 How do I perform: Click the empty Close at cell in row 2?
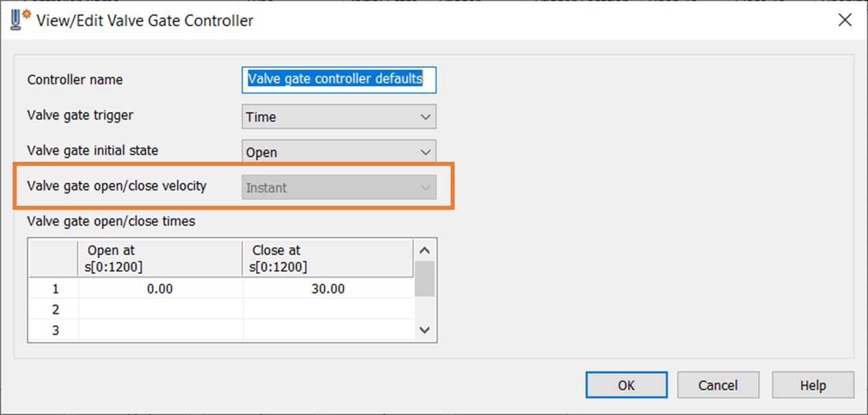pyautogui.click(x=328, y=310)
